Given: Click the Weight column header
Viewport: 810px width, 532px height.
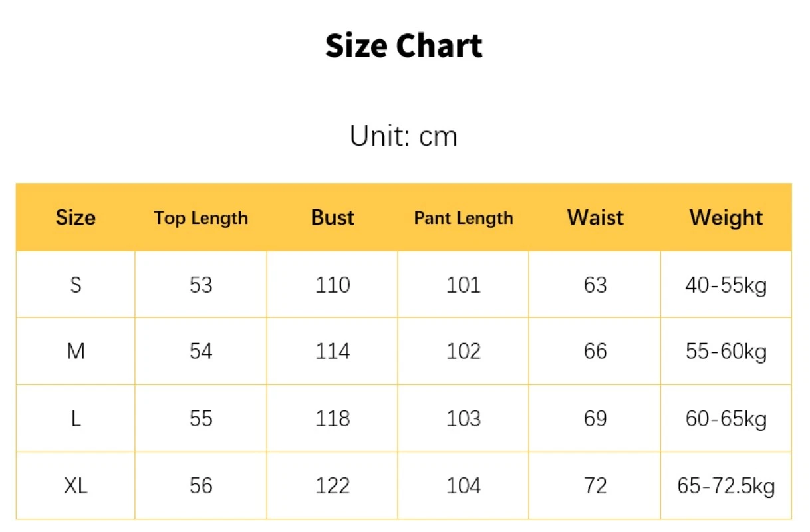Looking at the screenshot, I should 726,218.
